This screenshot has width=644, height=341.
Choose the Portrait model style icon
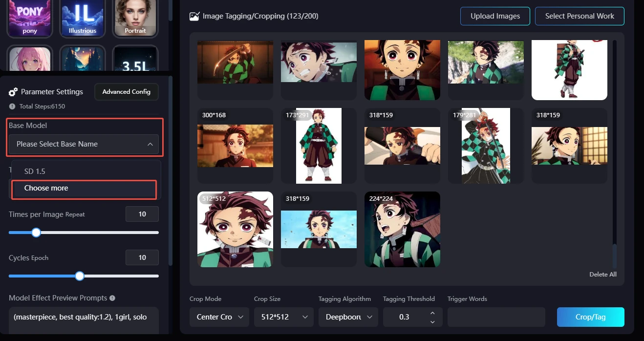click(135, 18)
